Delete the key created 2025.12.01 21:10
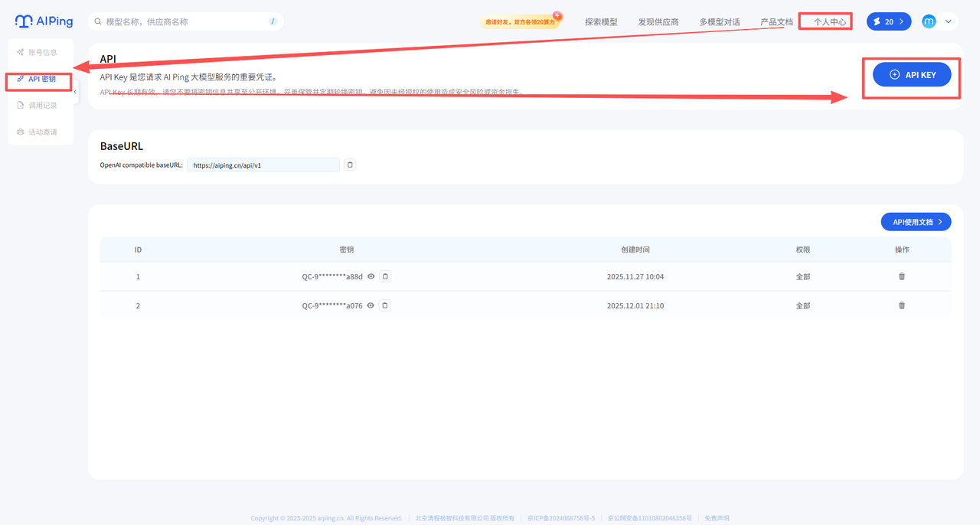This screenshot has height=525, width=980. pyautogui.click(x=902, y=305)
